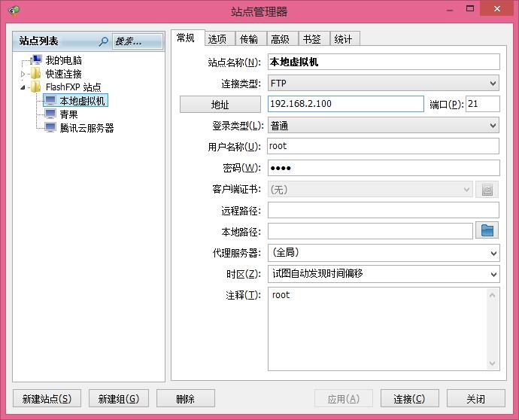Click the 应用(A) button

click(344, 398)
